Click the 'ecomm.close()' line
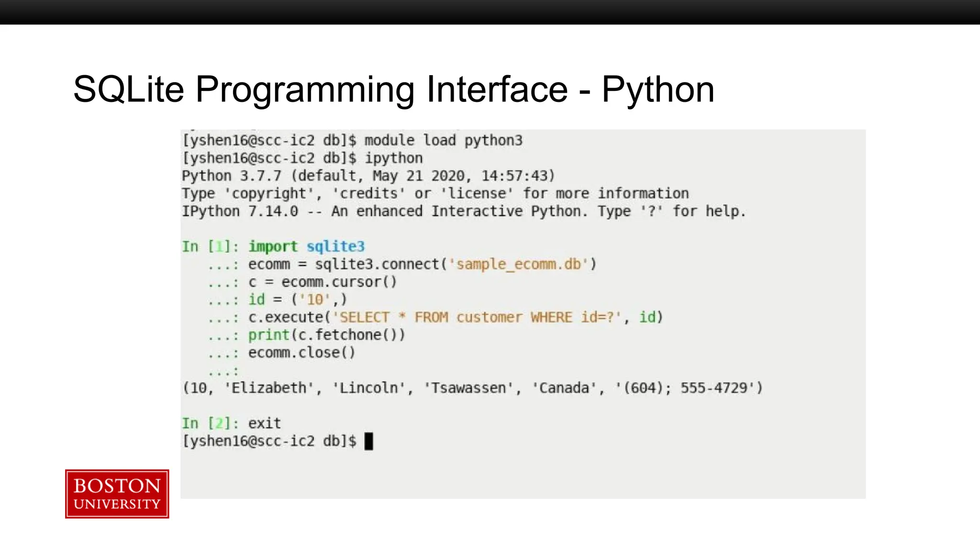 (x=282, y=353)
